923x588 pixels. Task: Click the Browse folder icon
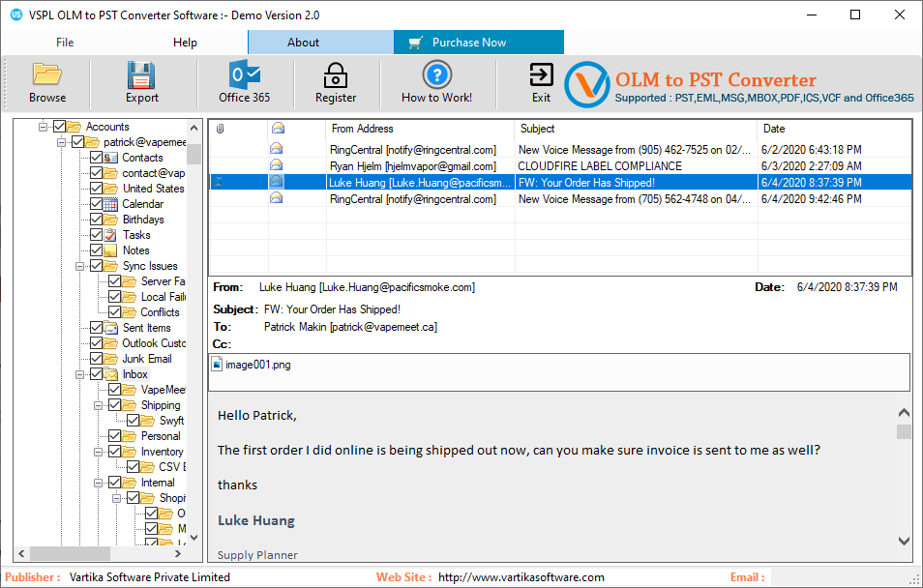pyautogui.click(x=47, y=74)
